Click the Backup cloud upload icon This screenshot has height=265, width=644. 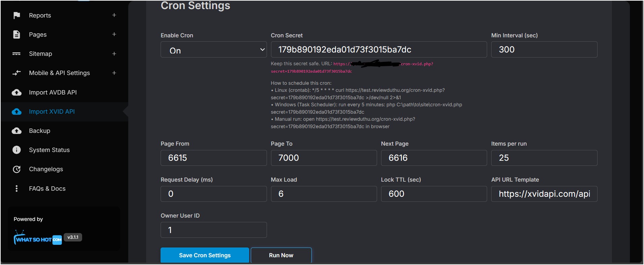16,131
